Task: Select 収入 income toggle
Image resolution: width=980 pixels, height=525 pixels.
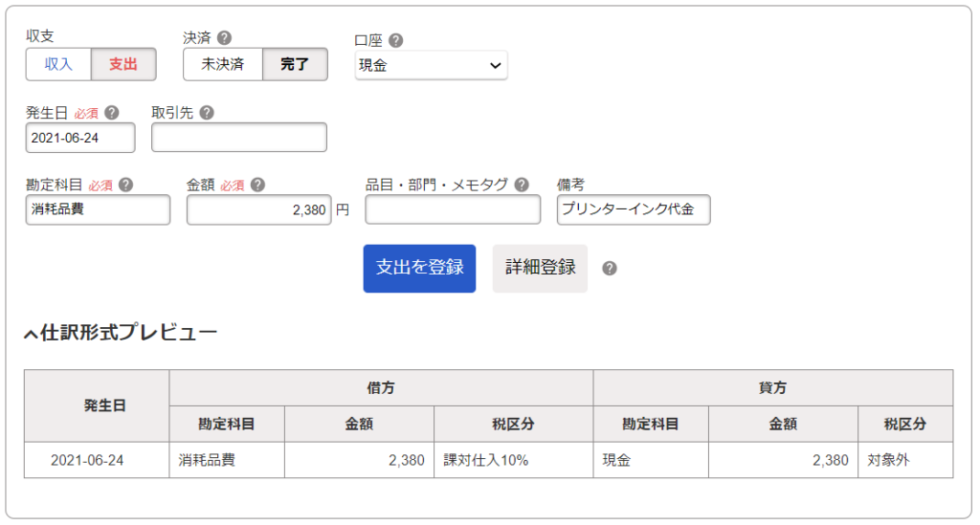Action: (58, 64)
